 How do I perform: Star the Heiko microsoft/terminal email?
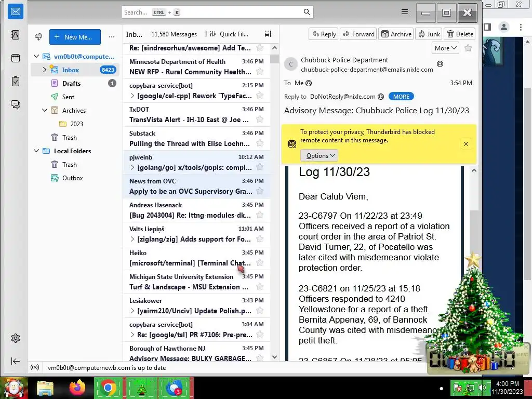(260, 262)
